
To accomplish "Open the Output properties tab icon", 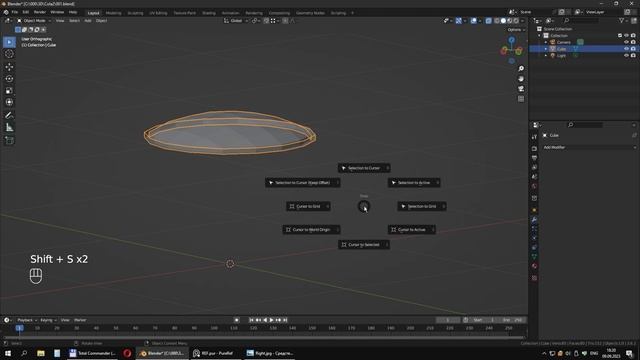I will click(x=534, y=158).
